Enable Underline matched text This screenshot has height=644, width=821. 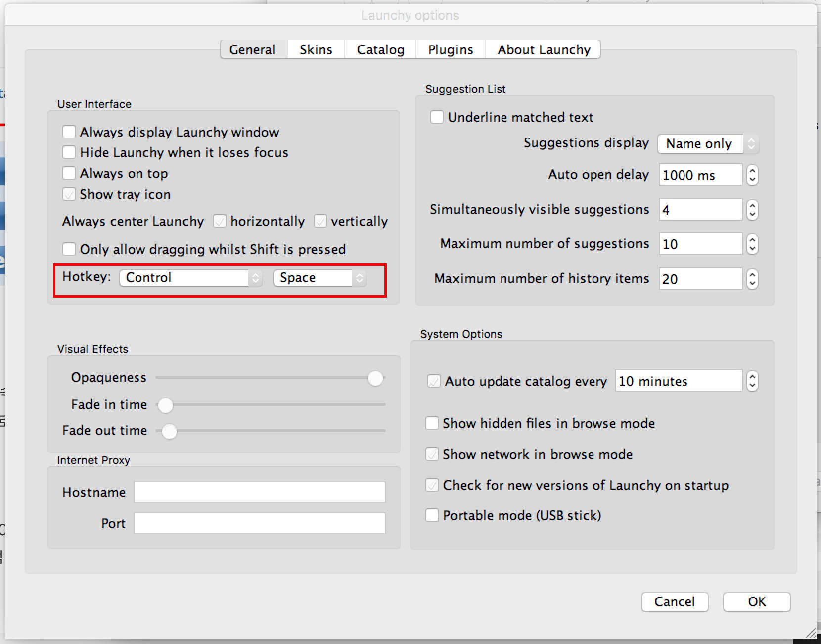437,117
